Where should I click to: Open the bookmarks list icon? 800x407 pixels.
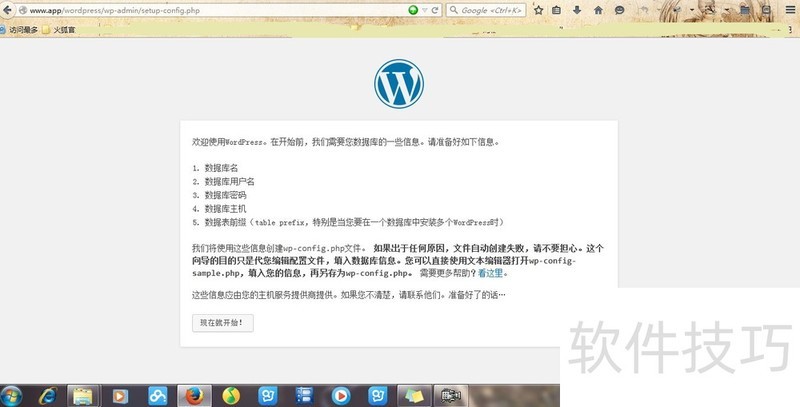tap(557, 10)
